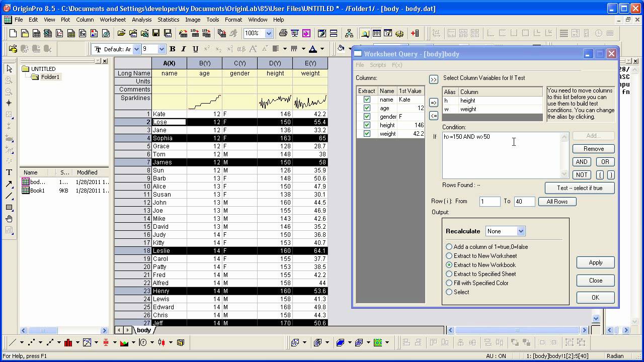This screenshot has width=644, height=362.
Task: Click the Row To input field
Action: (x=525, y=201)
